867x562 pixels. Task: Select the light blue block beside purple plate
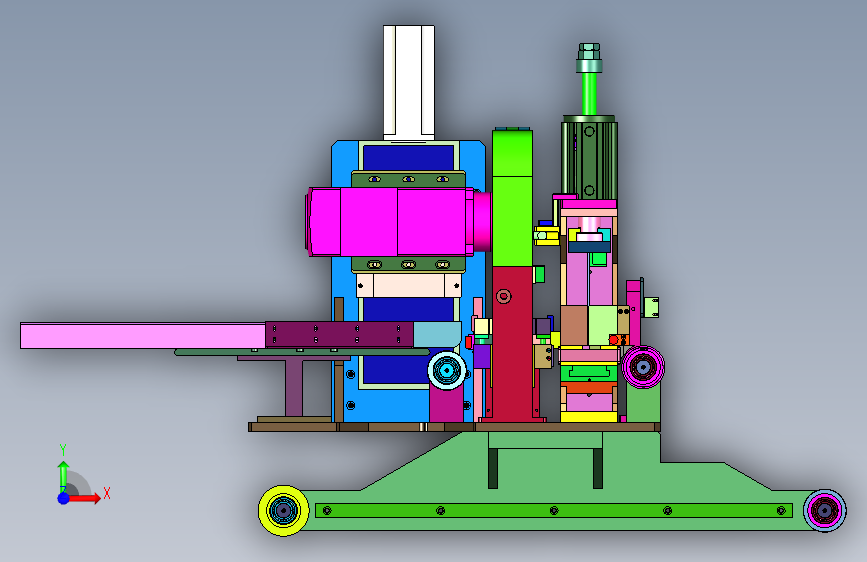(437, 334)
